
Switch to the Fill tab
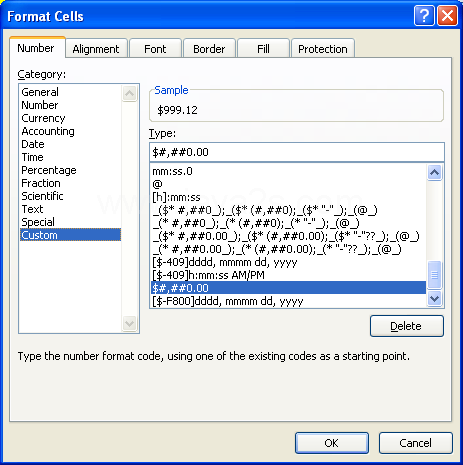pos(263,49)
